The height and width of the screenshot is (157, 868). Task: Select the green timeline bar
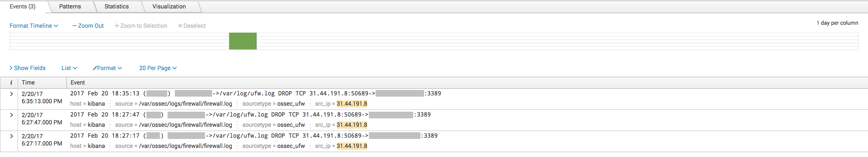[x=243, y=41]
